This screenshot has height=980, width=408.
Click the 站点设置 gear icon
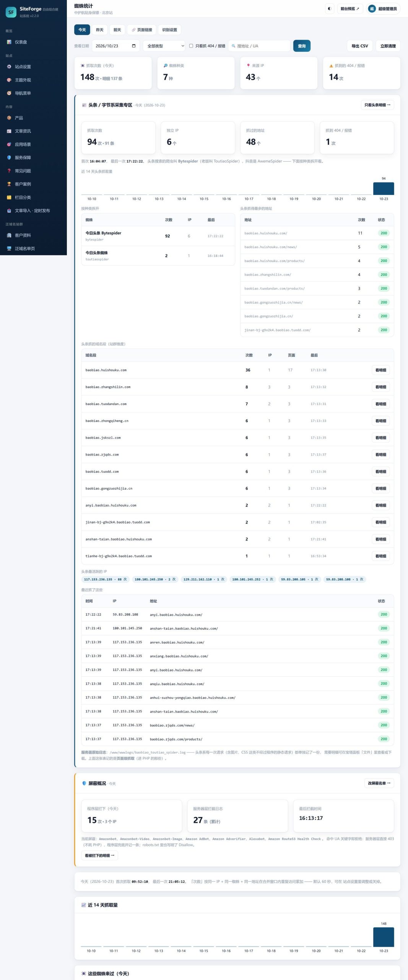pyautogui.click(x=9, y=67)
